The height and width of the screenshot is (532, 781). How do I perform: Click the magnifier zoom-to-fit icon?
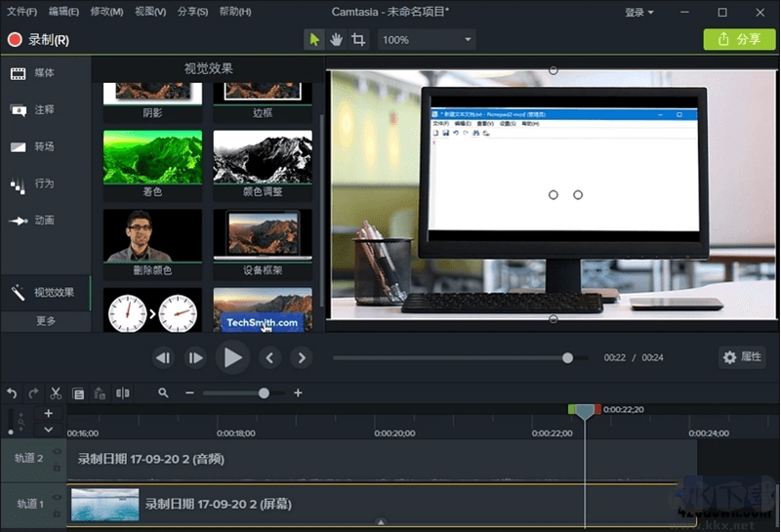click(163, 393)
